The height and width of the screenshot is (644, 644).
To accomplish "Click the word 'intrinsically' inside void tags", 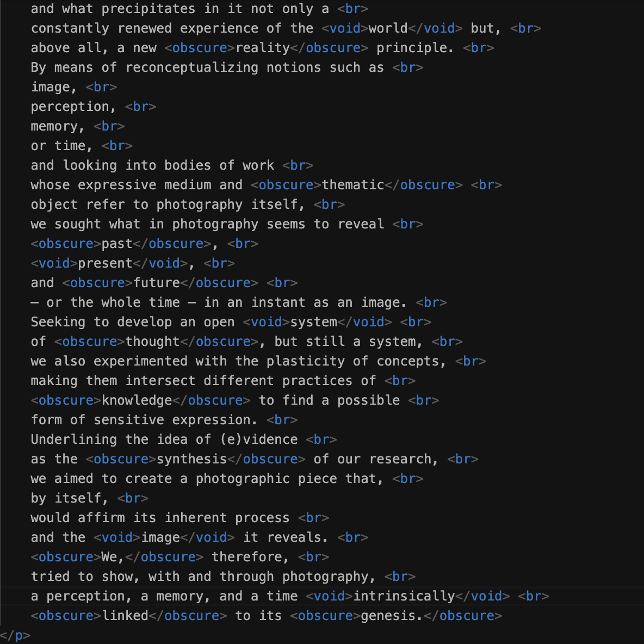I will click(404, 596).
